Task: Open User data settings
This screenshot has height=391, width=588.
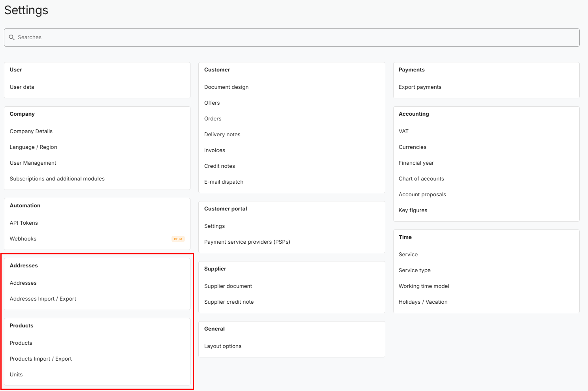Action: point(22,87)
